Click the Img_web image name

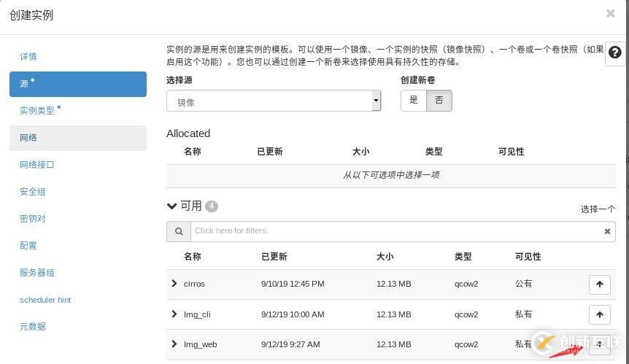point(200,344)
